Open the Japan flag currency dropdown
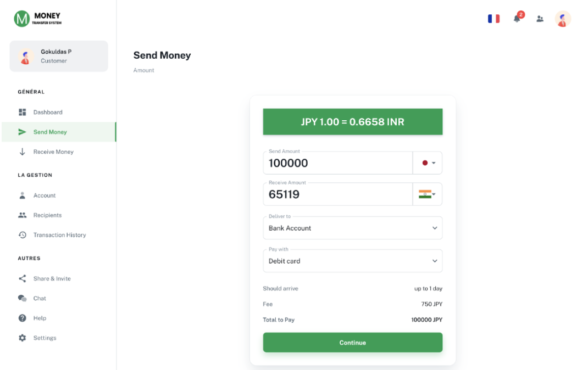 pos(428,163)
